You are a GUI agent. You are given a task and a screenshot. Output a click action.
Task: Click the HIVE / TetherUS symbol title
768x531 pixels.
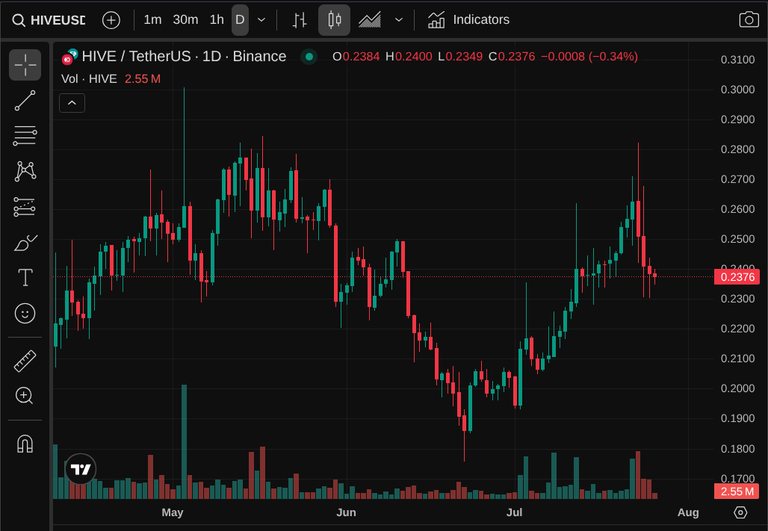pos(184,56)
